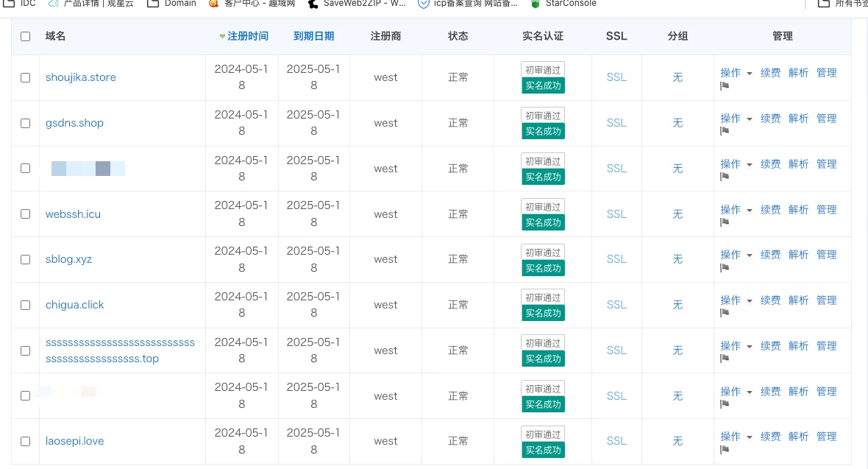Click the flag icon in gsdns.shop row
The width and height of the screenshot is (868, 469).
tap(725, 132)
